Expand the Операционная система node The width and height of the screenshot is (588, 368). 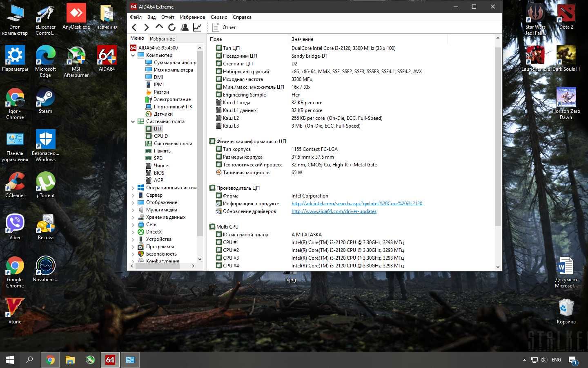(x=133, y=188)
